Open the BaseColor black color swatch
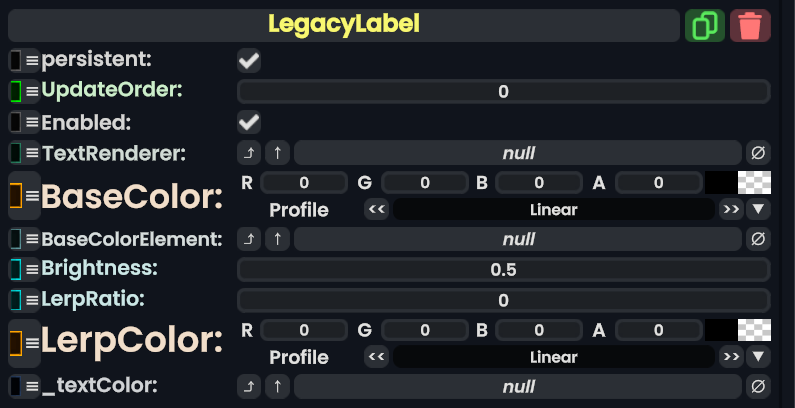The width and height of the screenshot is (795, 408). click(720, 183)
